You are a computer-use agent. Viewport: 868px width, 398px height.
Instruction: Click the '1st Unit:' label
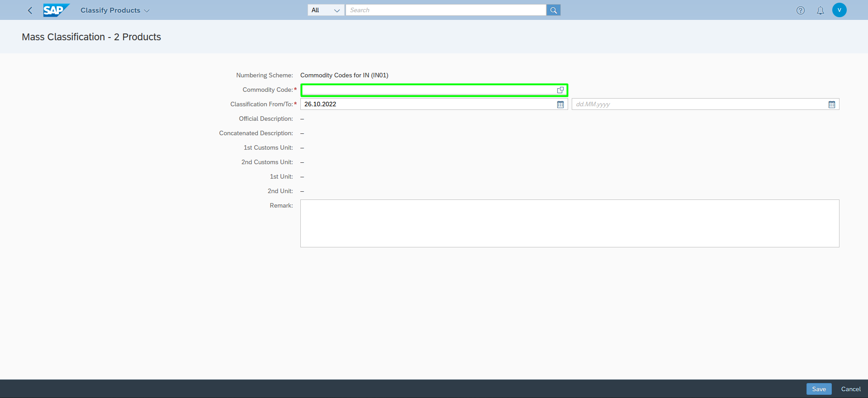tap(281, 176)
